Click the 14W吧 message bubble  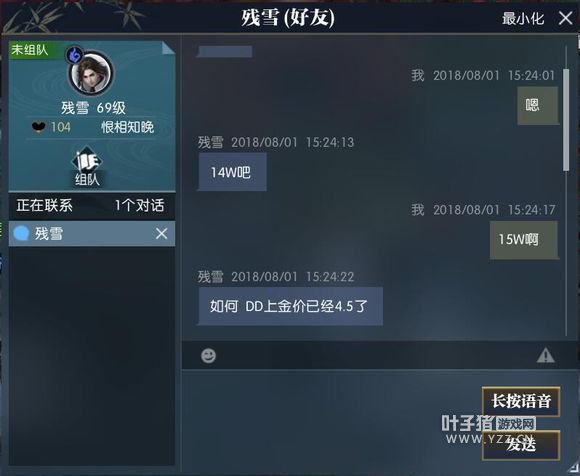232,172
